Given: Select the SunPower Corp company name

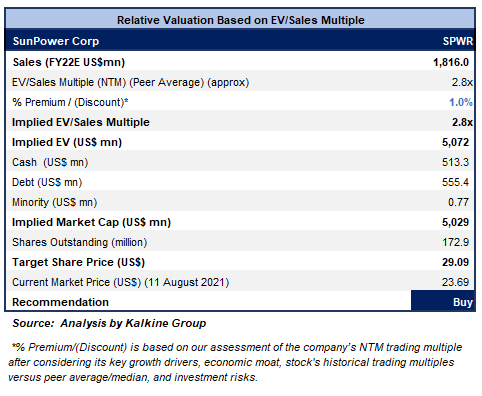Looking at the screenshot, I should [x=56, y=41].
